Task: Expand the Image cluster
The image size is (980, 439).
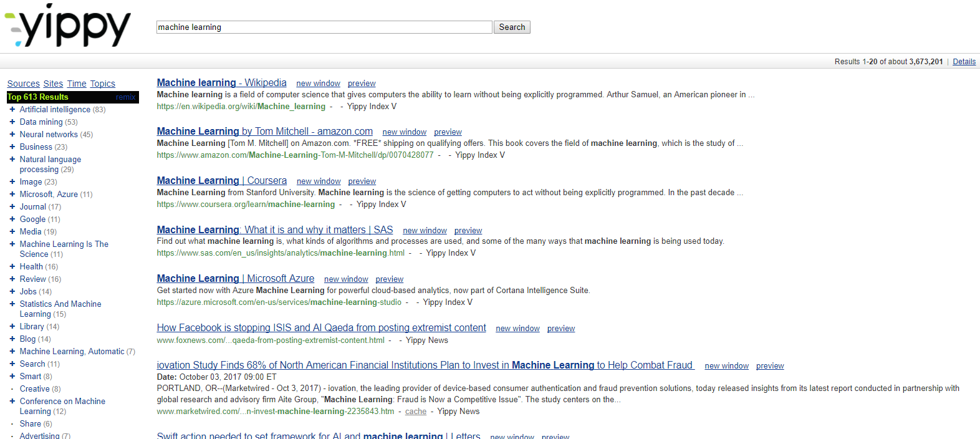Action: click(x=12, y=181)
